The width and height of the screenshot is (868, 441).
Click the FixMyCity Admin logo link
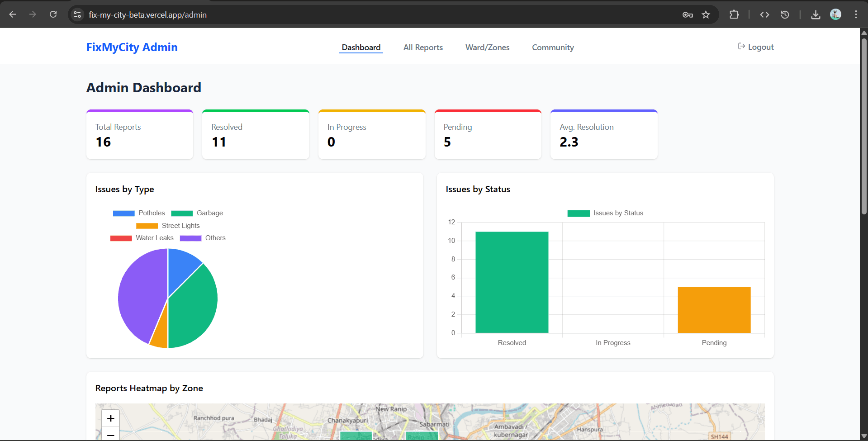[x=132, y=47]
